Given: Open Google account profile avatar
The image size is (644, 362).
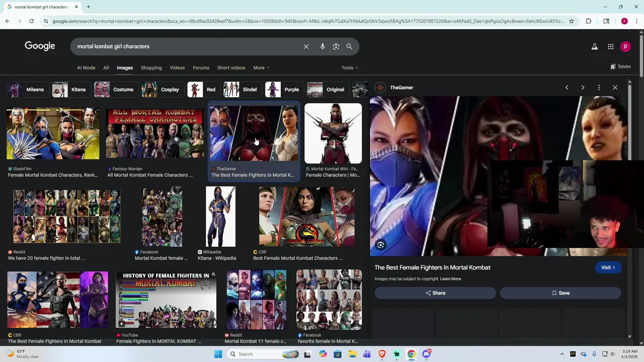Looking at the screenshot, I should point(625,46).
